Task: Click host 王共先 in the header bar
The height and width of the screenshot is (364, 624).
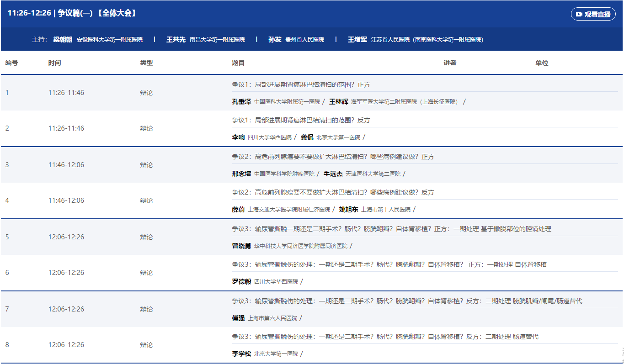Action: [x=176, y=40]
